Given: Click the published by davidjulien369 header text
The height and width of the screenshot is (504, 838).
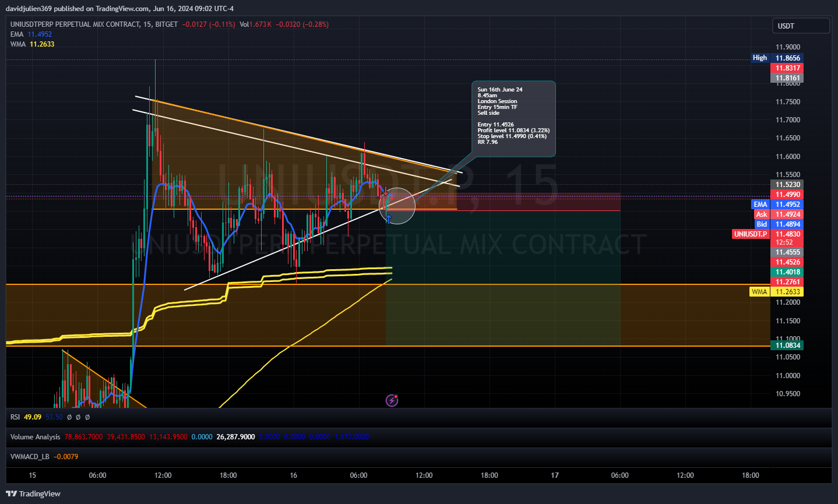Looking at the screenshot, I should point(119,9).
